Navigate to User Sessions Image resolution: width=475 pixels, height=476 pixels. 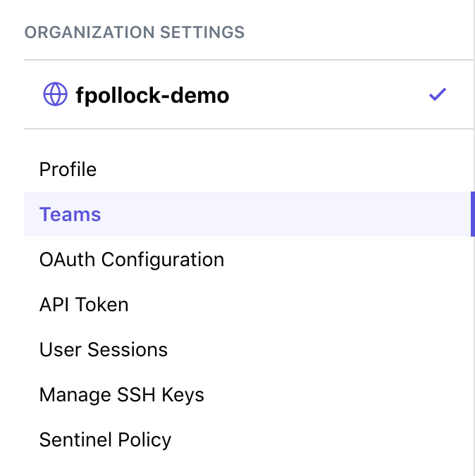click(x=104, y=350)
